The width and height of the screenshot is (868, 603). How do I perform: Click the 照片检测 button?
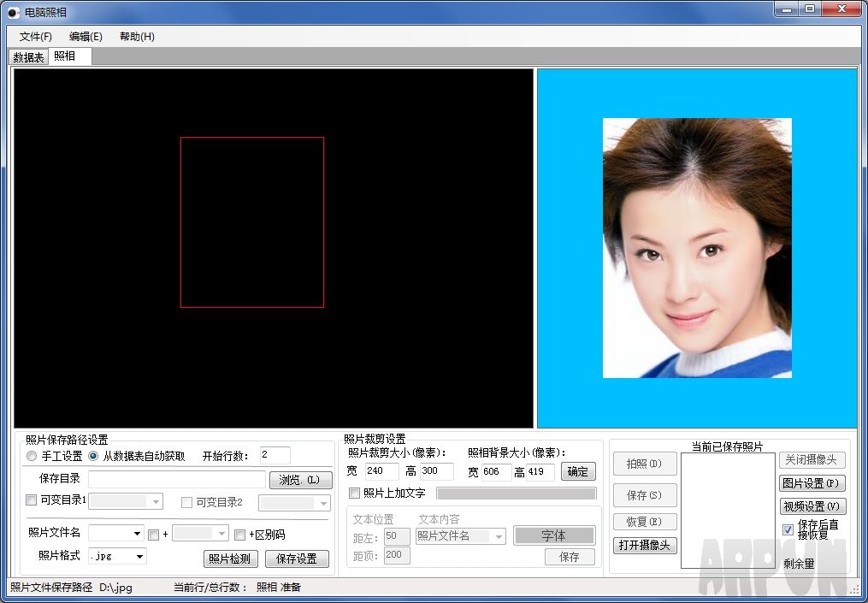pyautogui.click(x=230, y=559)
